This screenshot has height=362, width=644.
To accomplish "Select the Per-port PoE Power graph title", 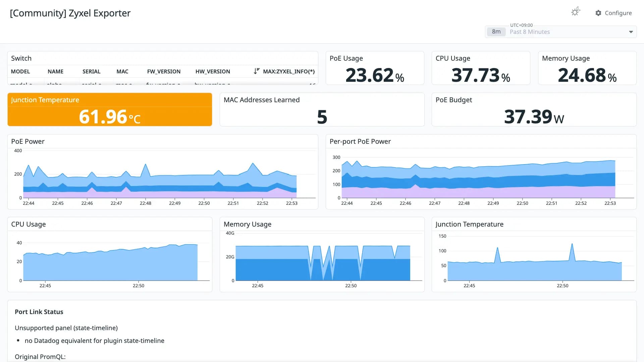I will pos(360,141).
